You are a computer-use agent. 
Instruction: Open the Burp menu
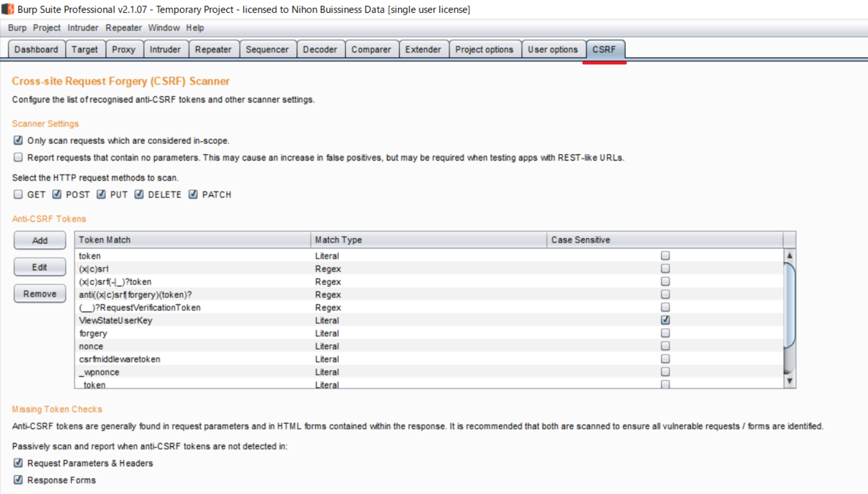click(x=16, y=27)
